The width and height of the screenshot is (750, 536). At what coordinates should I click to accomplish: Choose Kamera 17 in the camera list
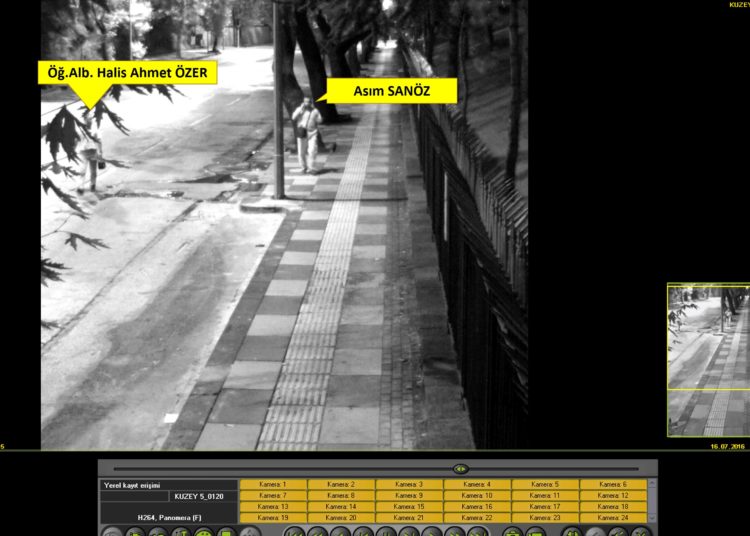545,507
